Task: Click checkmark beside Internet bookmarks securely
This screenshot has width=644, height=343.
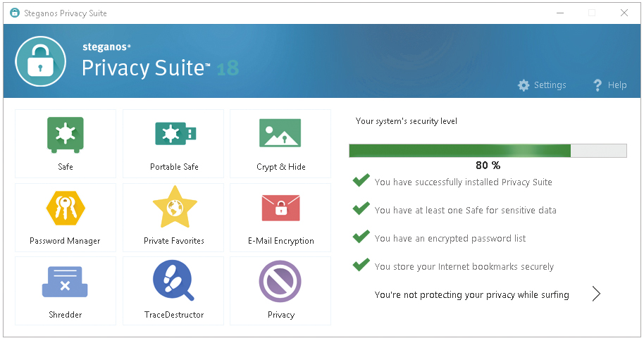Action: (361, 265)
